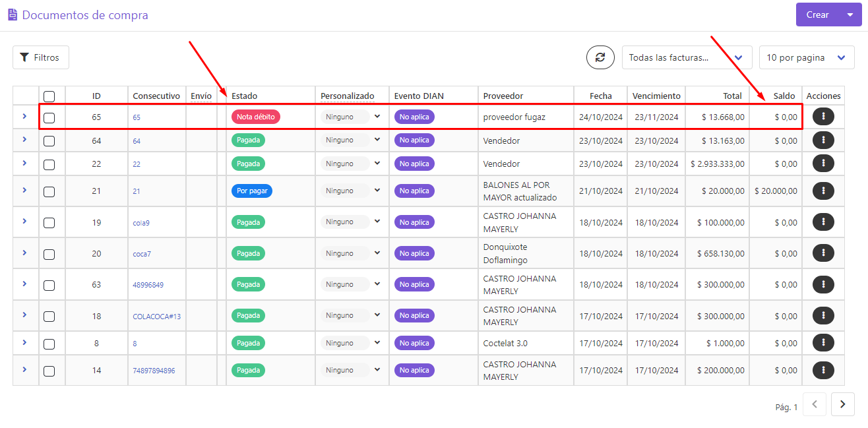Tick the checkbox for row ID 65
868x428 pixels.
[49, 118]
